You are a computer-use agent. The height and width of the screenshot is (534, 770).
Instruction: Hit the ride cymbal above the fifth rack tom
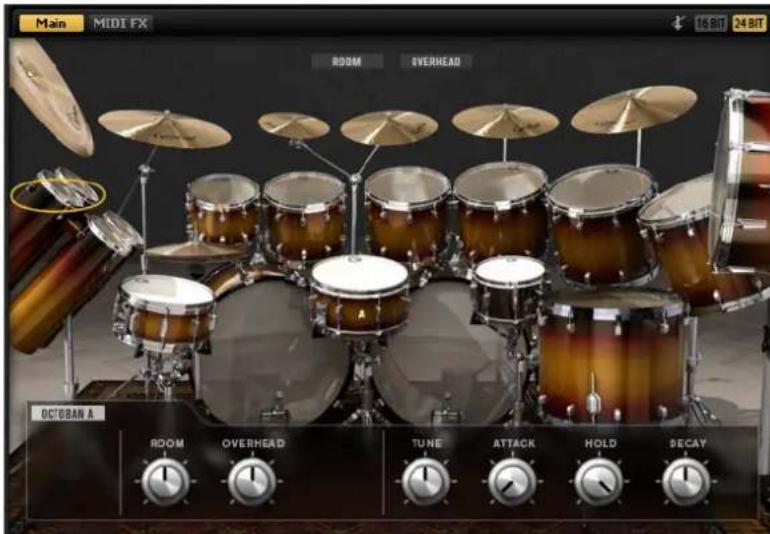tap(633, 109)
